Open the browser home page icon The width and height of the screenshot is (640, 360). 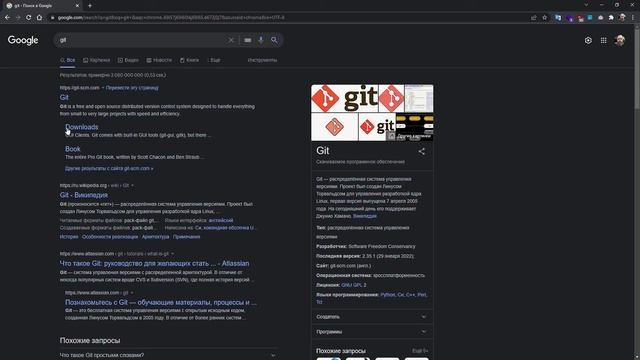(39, 18)
